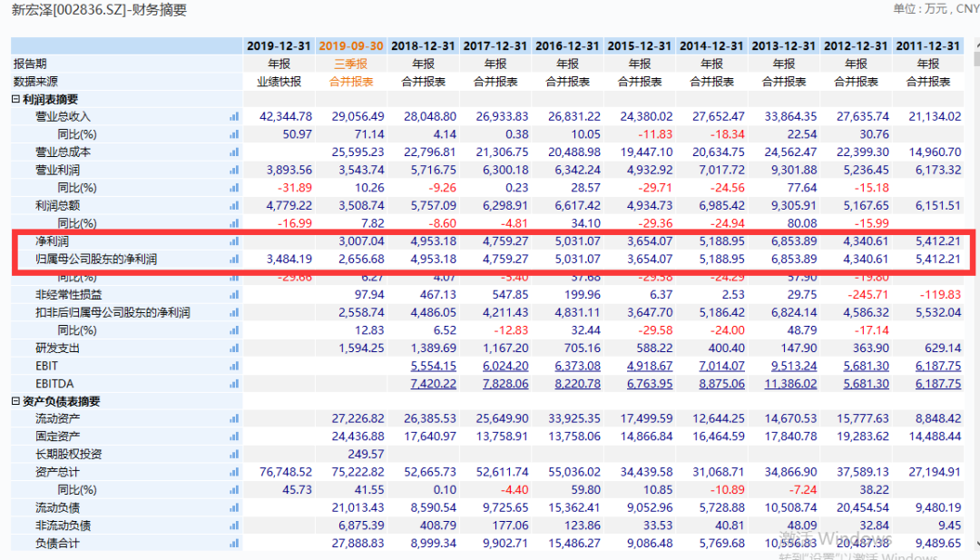Click chart icon on 固定资产 row
The height and width of the screenshot is (560, 980).
tap(234, 437)
